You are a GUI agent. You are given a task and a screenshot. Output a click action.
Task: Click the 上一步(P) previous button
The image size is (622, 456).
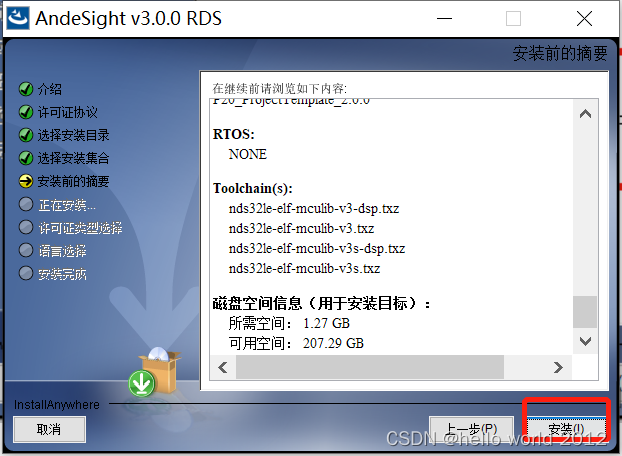(471, 429)
